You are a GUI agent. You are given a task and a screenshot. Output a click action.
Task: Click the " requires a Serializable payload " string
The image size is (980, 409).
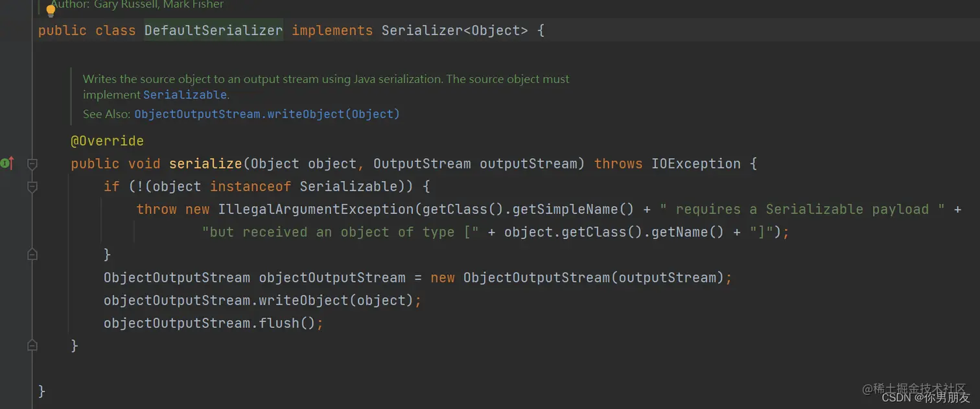(802, 209)
